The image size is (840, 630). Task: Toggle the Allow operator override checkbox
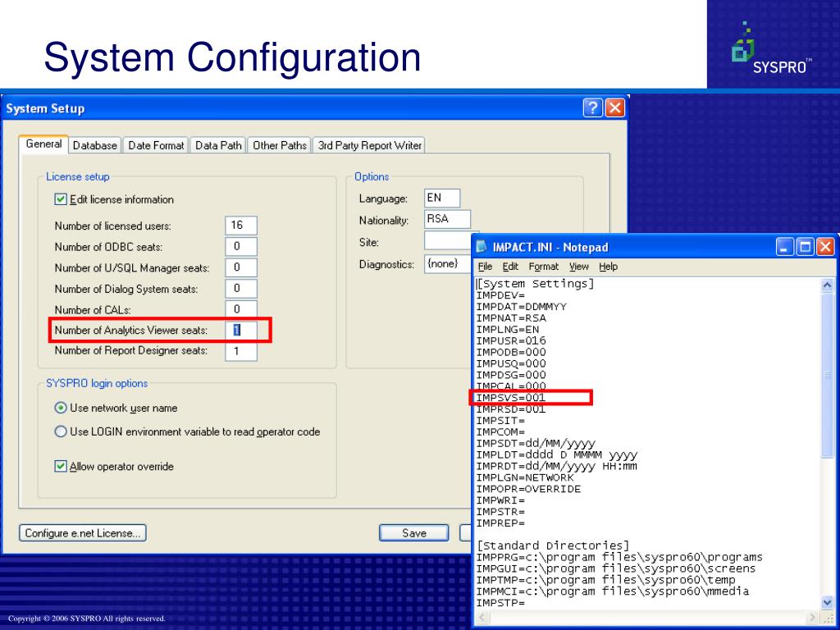tap(61, 466)
